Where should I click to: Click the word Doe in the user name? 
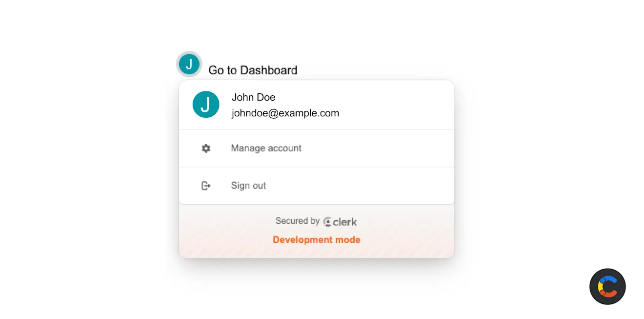[x=266, y=97]
